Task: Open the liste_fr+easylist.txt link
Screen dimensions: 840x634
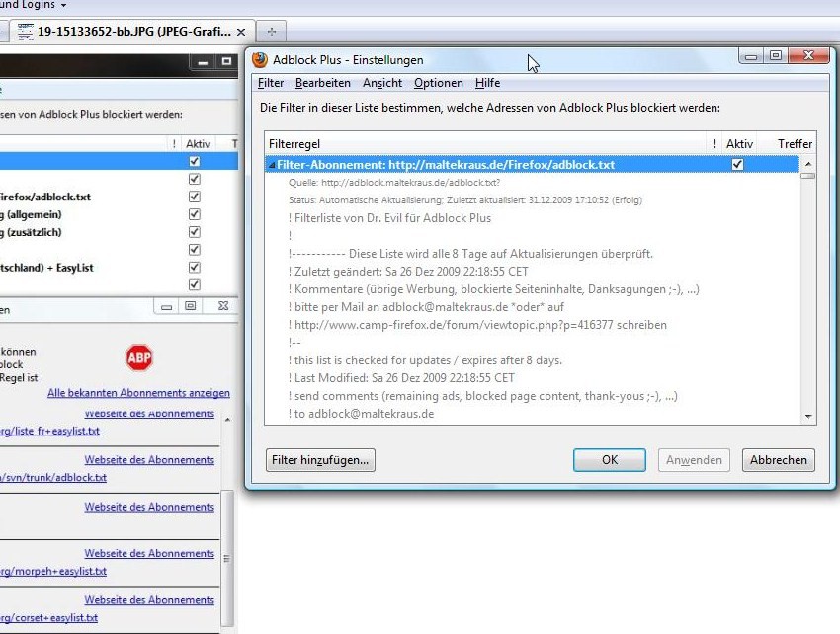Action: point(49,431)
